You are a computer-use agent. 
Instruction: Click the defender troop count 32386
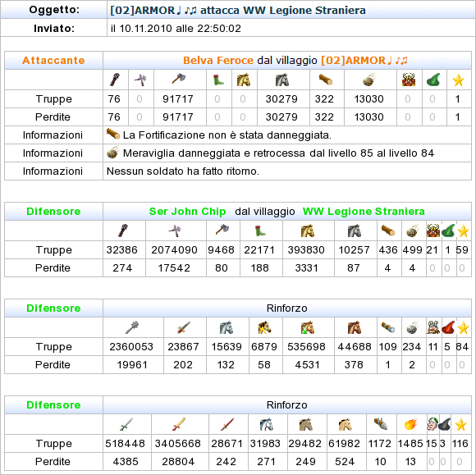[122, 249]
